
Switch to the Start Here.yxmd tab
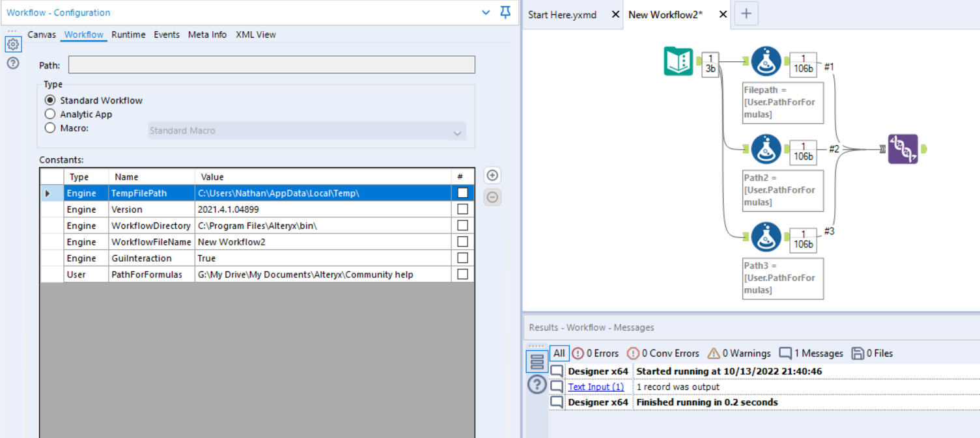pyautogui.click(x=562, y=14)
